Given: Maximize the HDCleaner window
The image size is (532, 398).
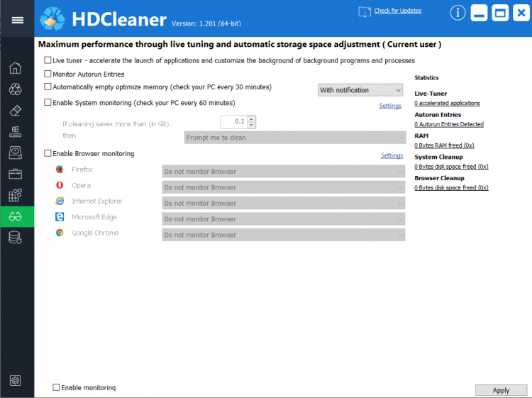Looking at the screenshot, I should click(x=500, y=13).
